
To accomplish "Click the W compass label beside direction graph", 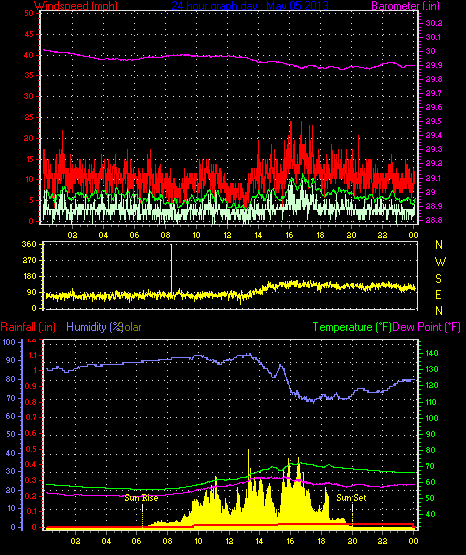I will (440, 262).
